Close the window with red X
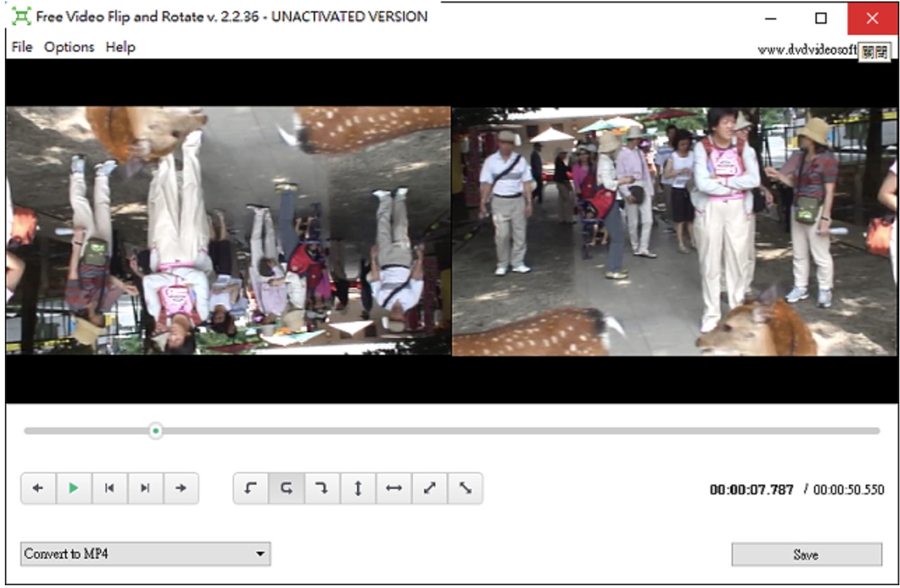Image resolution: width=900 pixels, height=588 pixels. click(872, 18)
